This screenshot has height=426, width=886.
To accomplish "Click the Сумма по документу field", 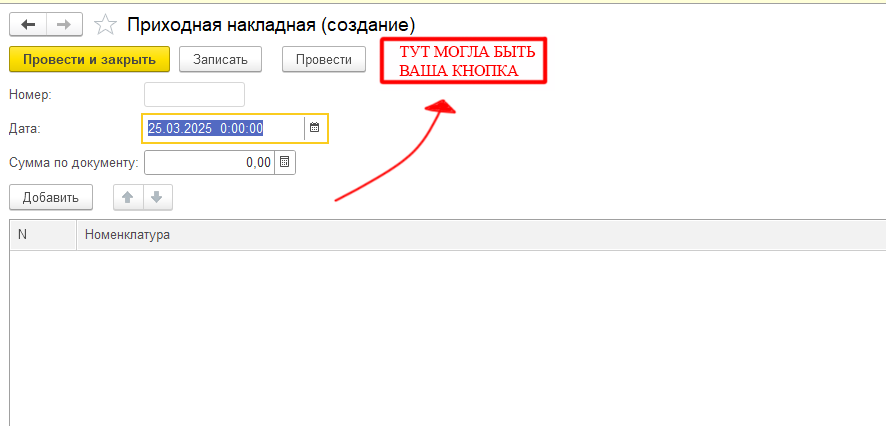I will (210, 163).
